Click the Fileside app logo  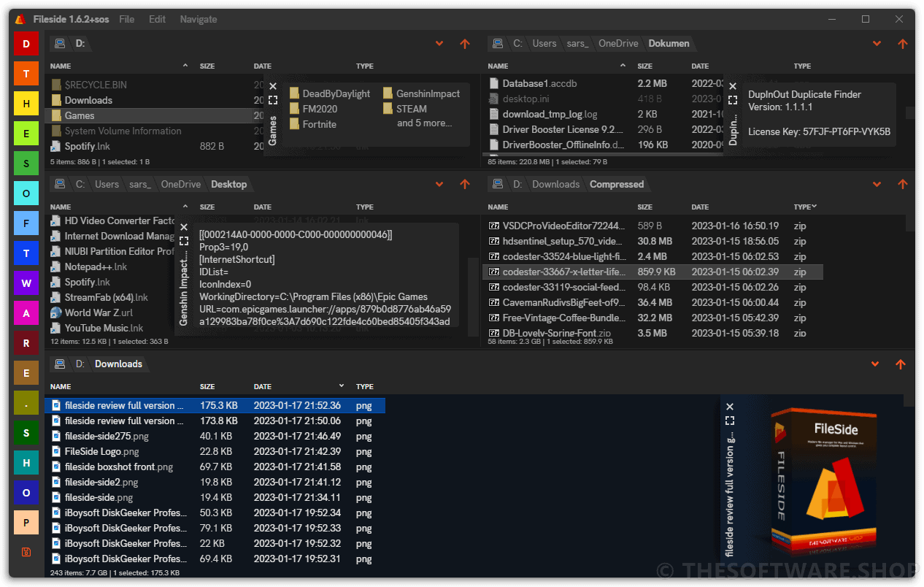point(20,19)
